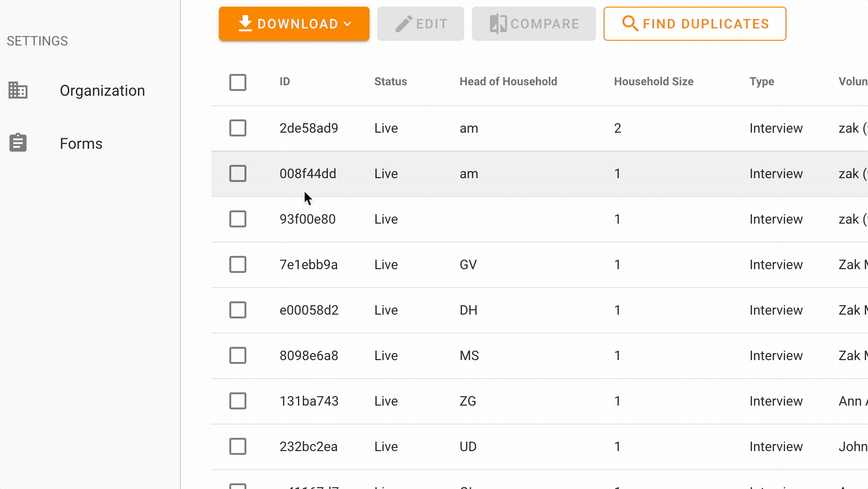Sort by the Status column header
The height and width of the screenshot is (489, 868).
click(x=390, y=81)
